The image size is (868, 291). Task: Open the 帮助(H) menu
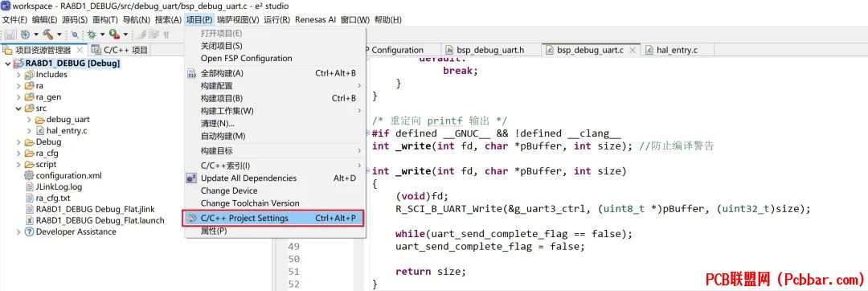pyautogui.click(x=388, y=19)
